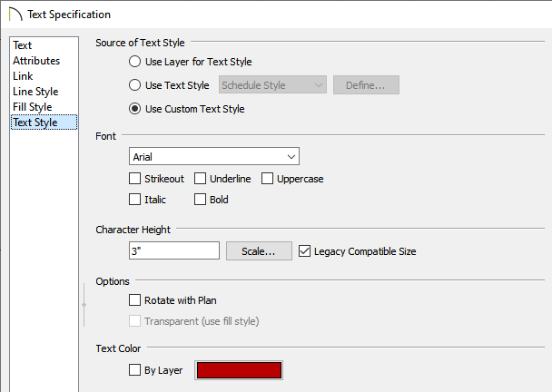Switch to the Attributes panel

coord(36,61)
